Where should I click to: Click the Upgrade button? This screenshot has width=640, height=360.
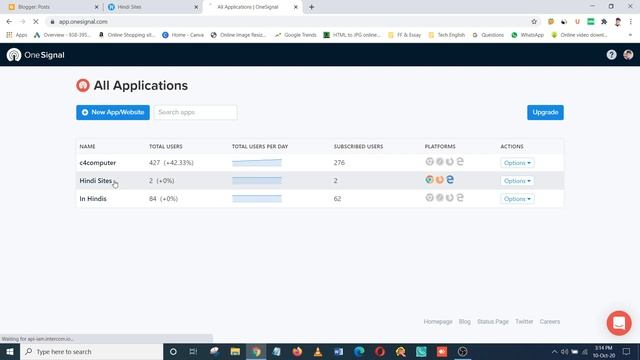point(545,112)
